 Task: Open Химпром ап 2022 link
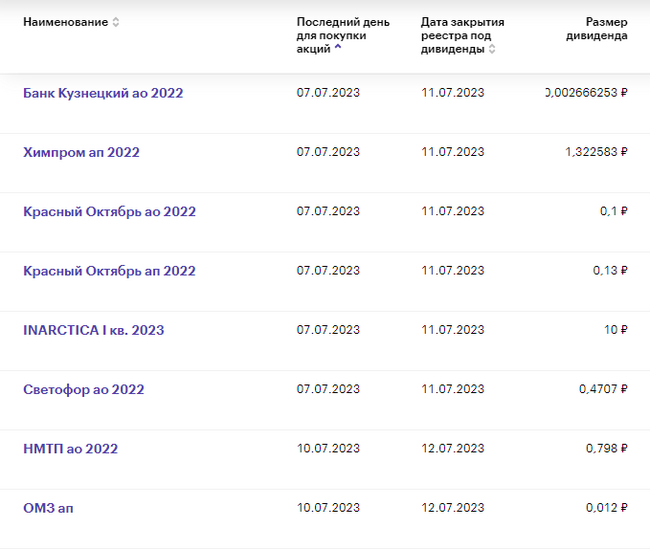[x=81, y=152]
